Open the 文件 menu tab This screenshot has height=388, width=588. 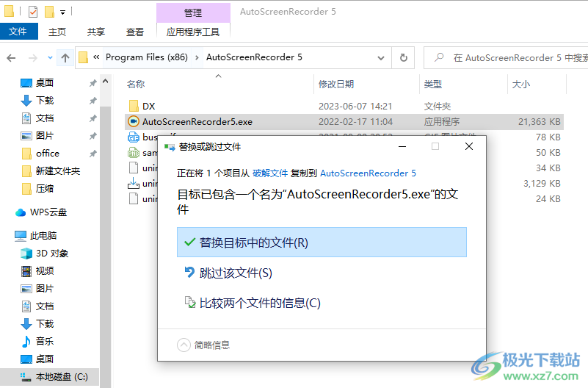coord(18,32)
